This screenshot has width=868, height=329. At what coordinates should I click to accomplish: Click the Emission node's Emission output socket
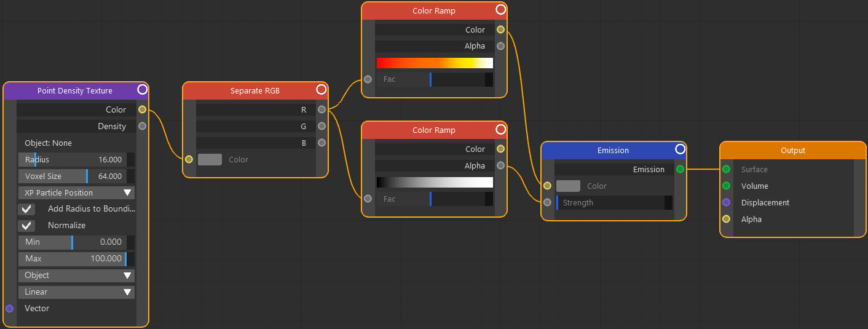point(680,169)
